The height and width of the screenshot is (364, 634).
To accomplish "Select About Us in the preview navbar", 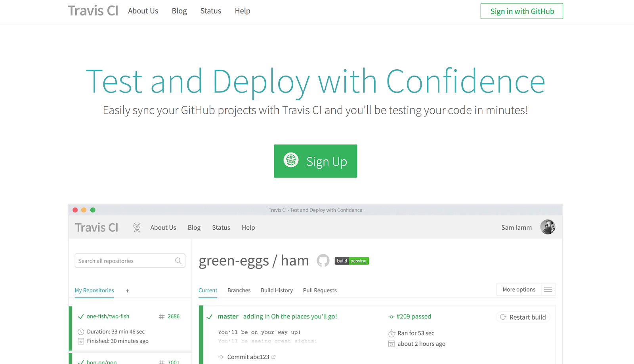I will (163, 227).
